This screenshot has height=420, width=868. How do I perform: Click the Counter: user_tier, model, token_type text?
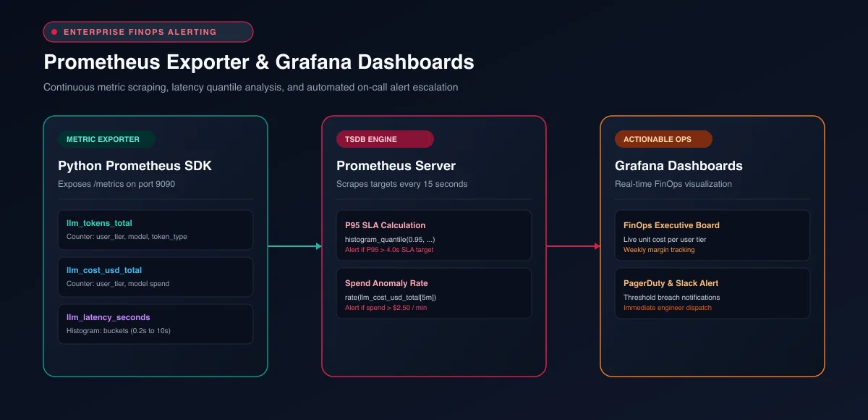coord(127,237)
